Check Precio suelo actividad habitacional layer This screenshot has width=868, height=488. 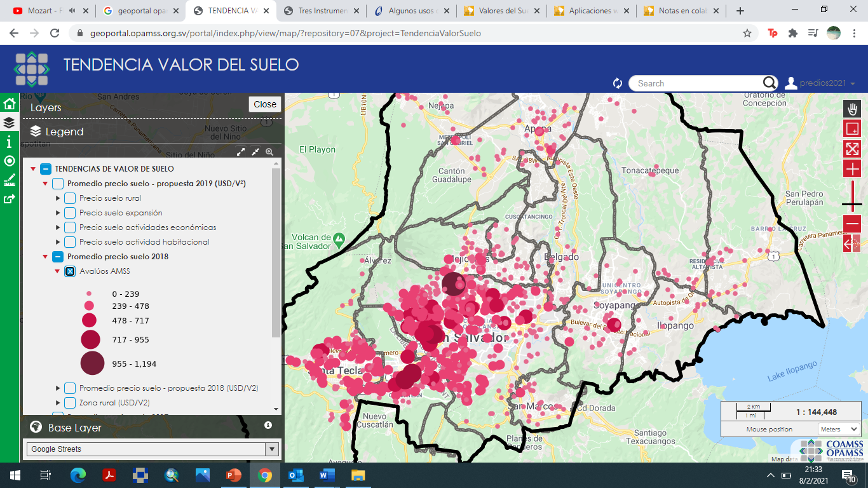click(70, 242)
